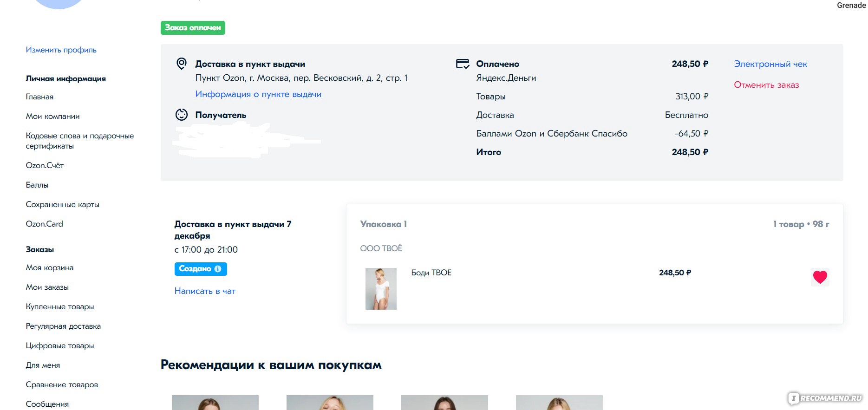Click the Упаковка 1 heading
Viewport: 868px width, 410px height.
(384, 224)
